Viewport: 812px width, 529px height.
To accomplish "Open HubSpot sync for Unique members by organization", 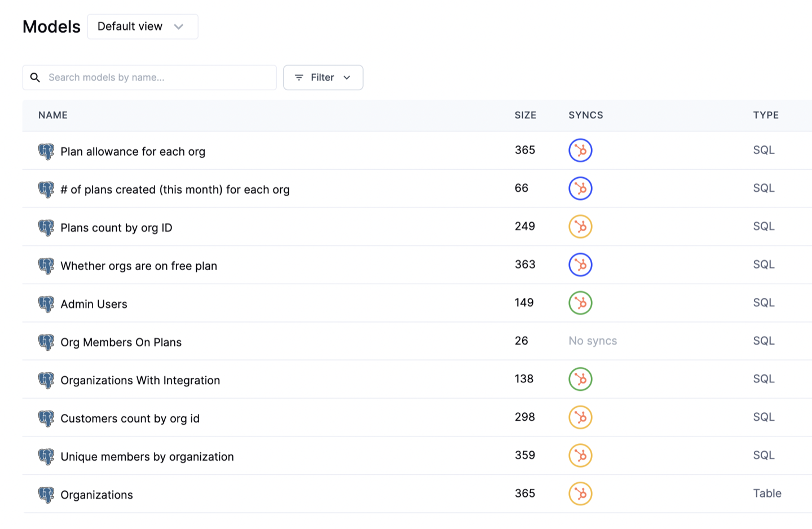I will tap(580, 456).
